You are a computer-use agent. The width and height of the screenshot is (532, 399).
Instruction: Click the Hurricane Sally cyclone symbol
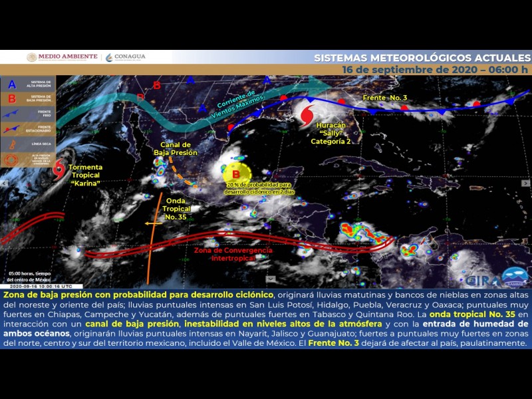pyautogui.click(x=307, y=116)
